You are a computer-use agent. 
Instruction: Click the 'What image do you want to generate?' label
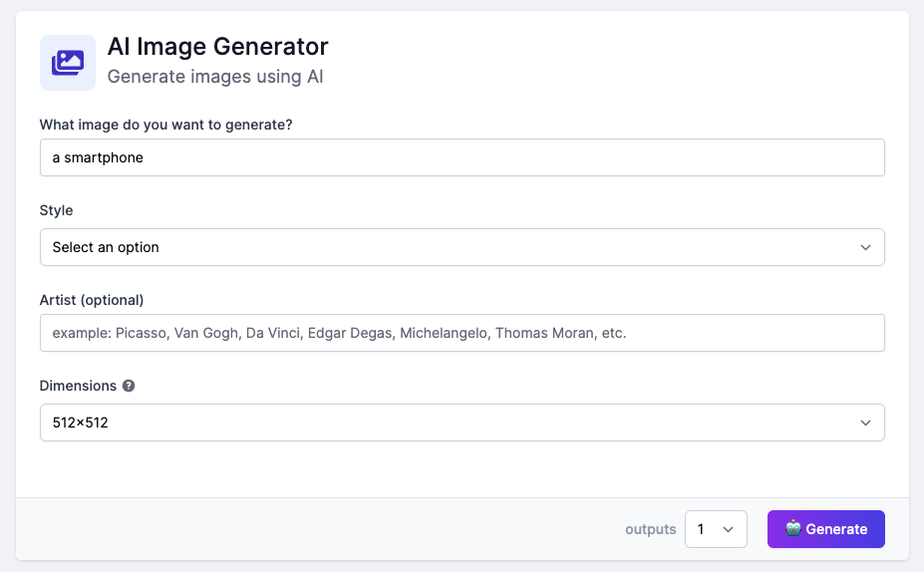(x=166, y=125)
